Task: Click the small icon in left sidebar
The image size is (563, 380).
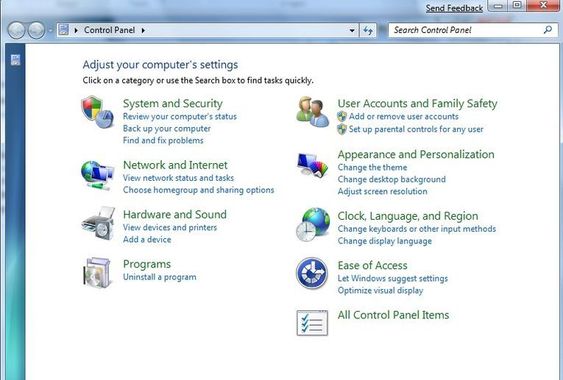Action: coord(15,60)
